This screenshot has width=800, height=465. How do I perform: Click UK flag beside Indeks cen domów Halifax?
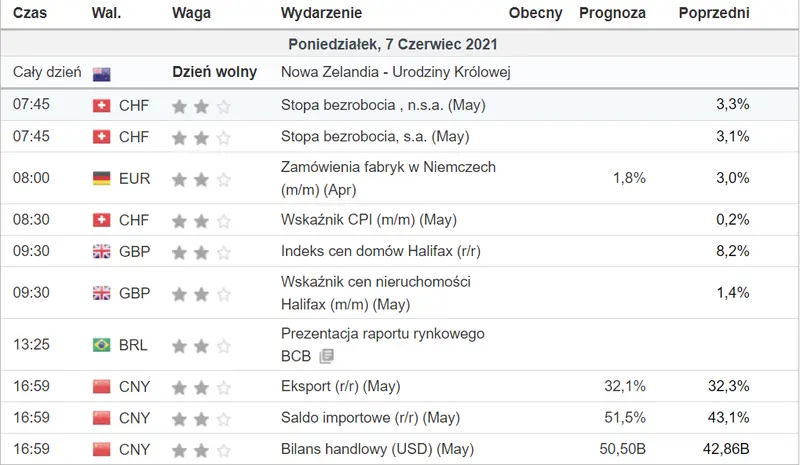(x=102, y=252)
